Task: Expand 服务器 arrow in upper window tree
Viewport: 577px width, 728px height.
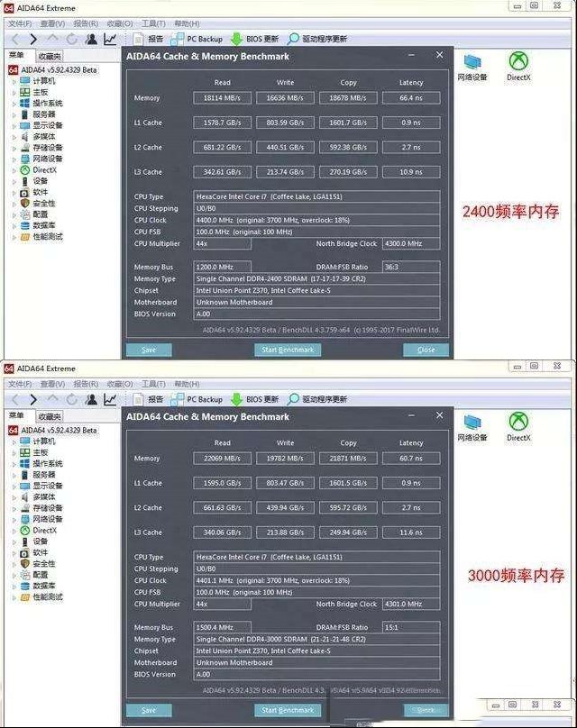Action: pos(14,114)
